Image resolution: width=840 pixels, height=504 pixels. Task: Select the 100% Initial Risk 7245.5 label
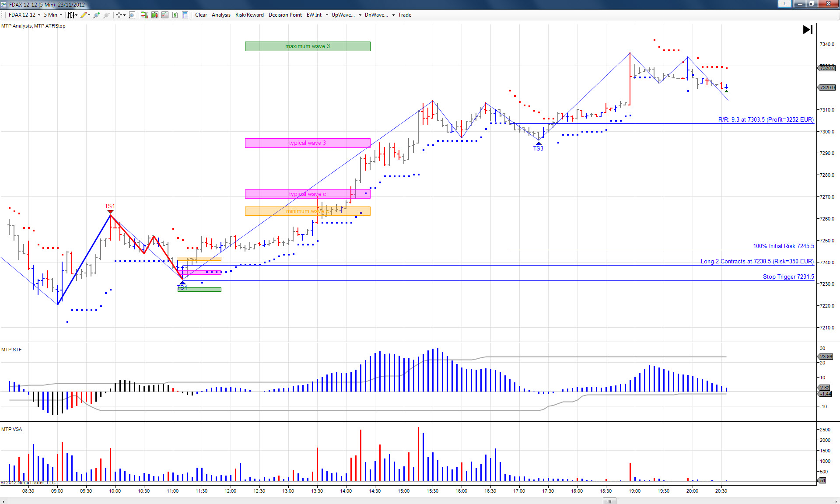784,246
